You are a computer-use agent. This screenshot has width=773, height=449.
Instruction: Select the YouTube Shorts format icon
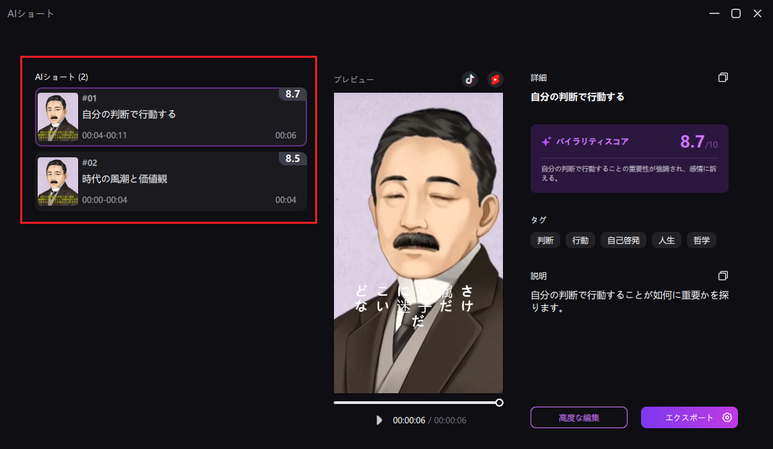pyautogui.click(x=495, y=79)
